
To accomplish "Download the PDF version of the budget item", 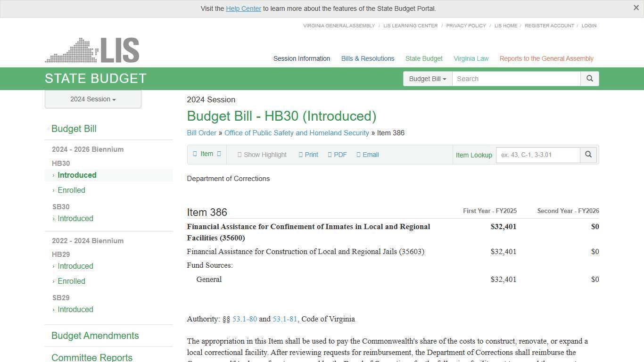I will (x=337, y=155).
